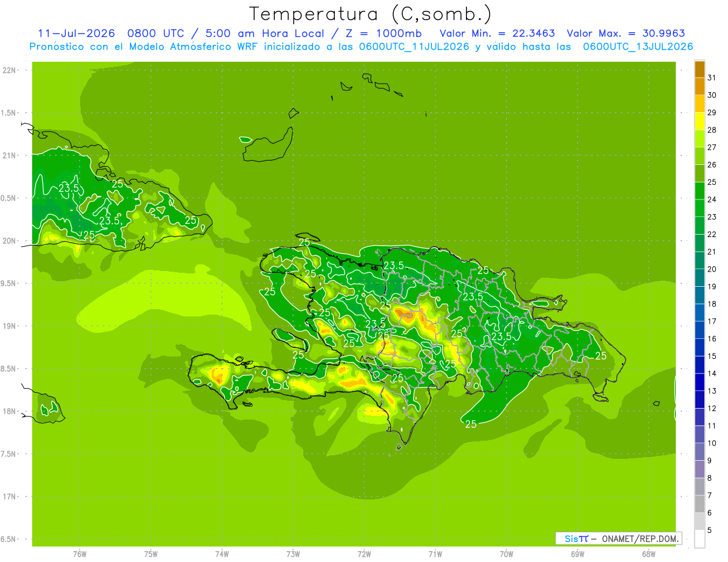Click the 'Valor Min. = 22.3463' value
Viewport: 728px width, 562px height.
[x=497, y=33]
